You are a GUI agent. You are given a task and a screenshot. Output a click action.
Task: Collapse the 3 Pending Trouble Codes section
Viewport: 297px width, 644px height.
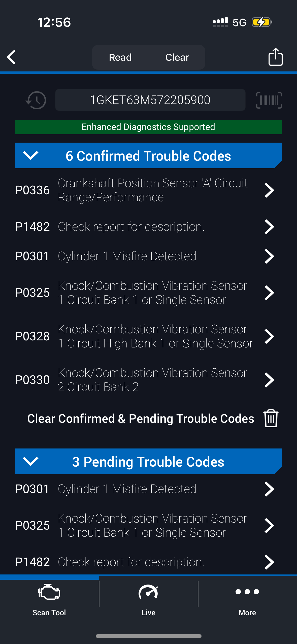tap(30, 461)
